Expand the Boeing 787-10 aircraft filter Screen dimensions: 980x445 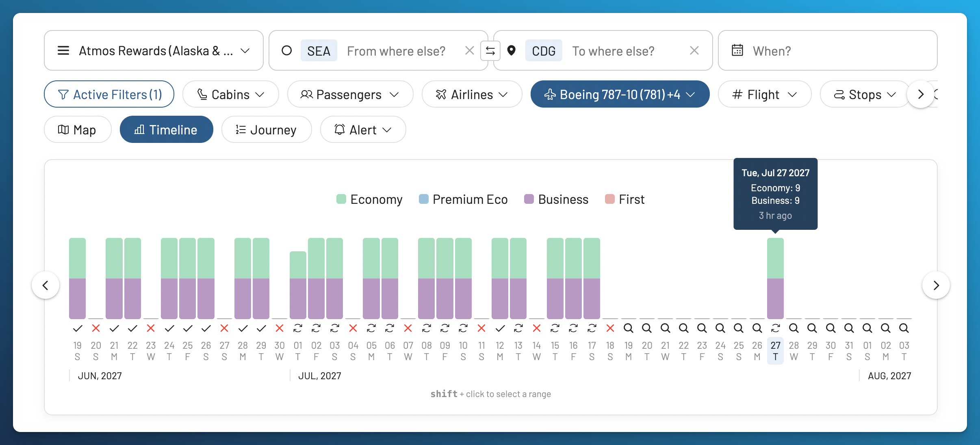click(x=620, y=94)
